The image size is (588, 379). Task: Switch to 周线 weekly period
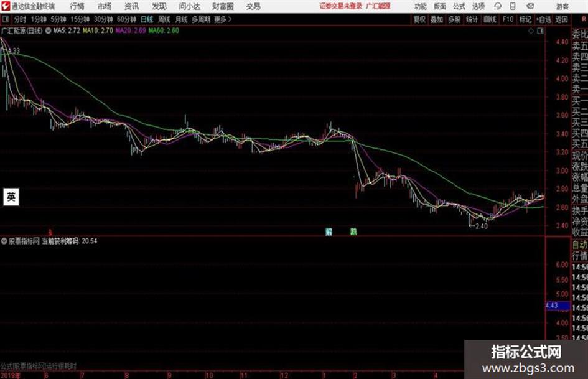pos(164,19)
